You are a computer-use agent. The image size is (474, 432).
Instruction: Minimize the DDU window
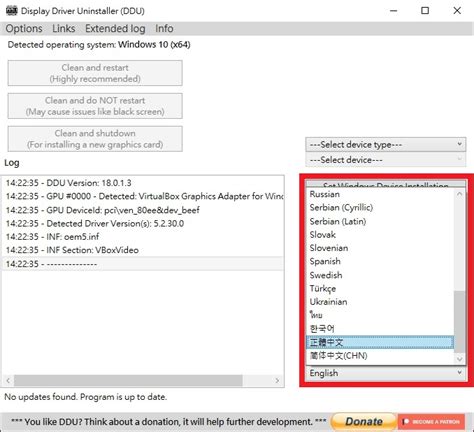click(393, 11)
